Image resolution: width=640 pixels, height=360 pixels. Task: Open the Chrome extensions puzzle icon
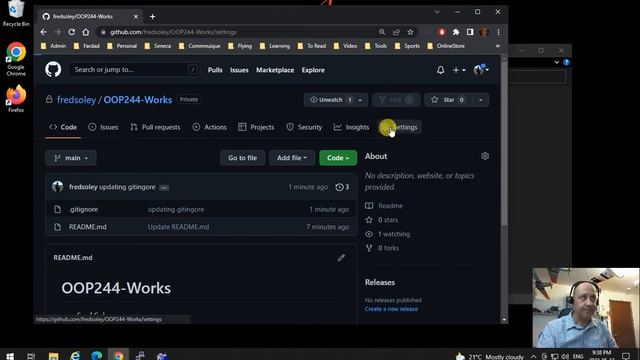point(456,32)
